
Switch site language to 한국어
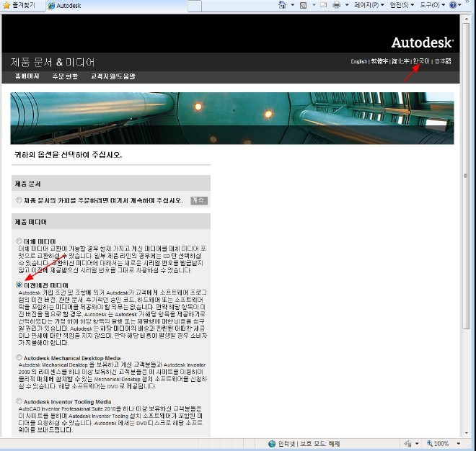pos(421,61)
